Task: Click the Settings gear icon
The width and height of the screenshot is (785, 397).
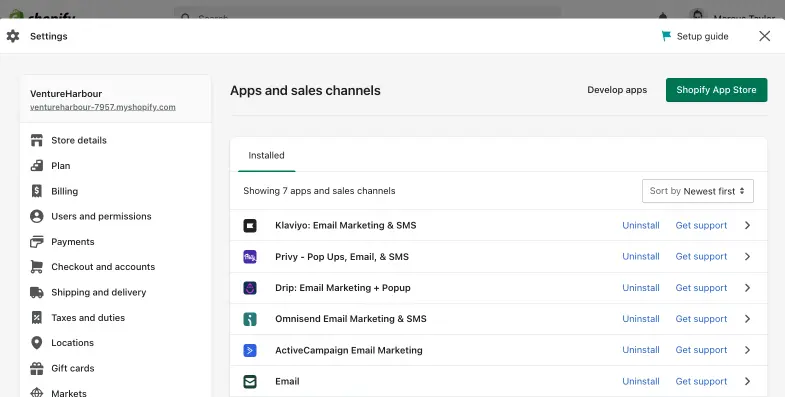Action: click(x=13, y=36)
